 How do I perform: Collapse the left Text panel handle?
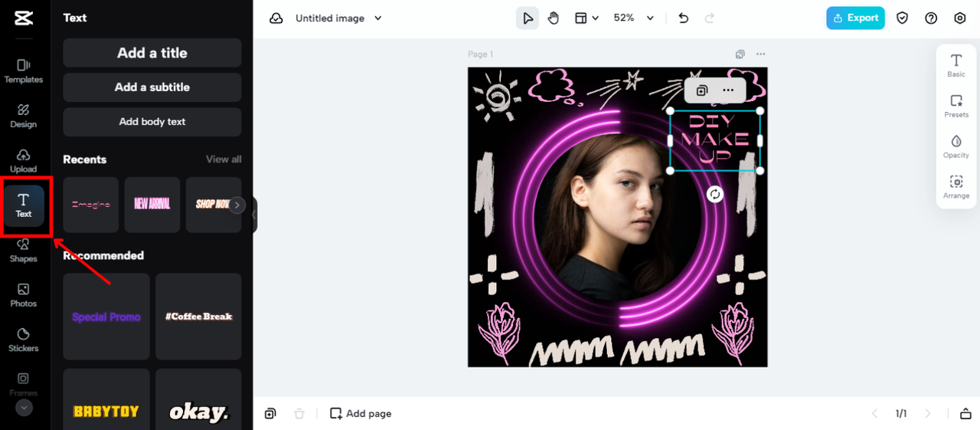tap(254, 215)
